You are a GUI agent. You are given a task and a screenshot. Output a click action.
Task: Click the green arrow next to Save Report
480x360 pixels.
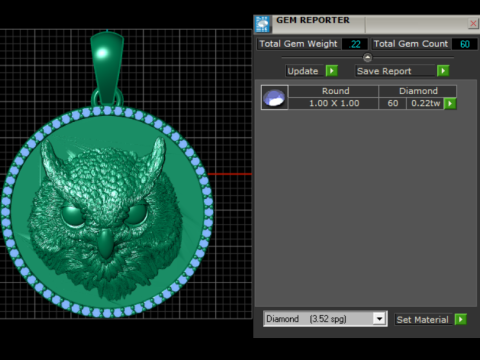[x=443, y=71]
